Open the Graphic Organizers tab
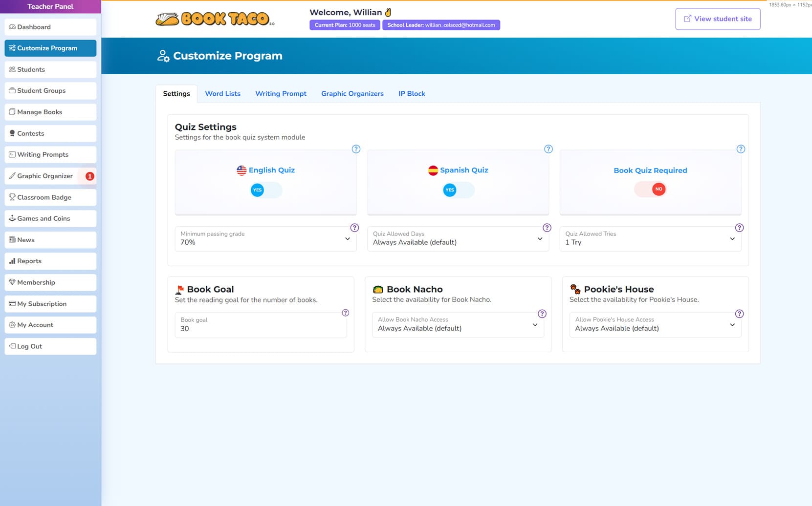Screen dimensions: 812x506 point(352,94)
